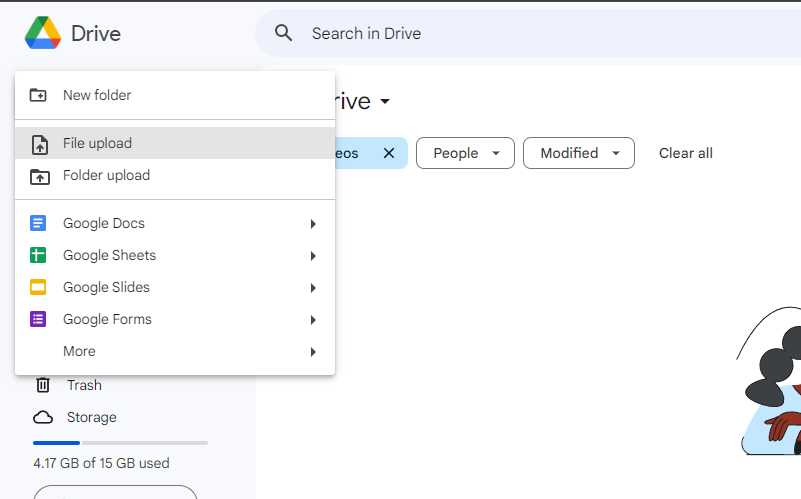Expand the Google Forms submenu arrow
Screen dimensions: 801x499
(x=313, y=320)
